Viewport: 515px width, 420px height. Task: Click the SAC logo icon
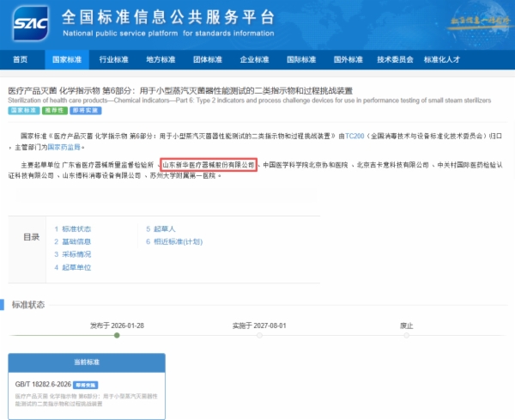(x=27, y=22)
